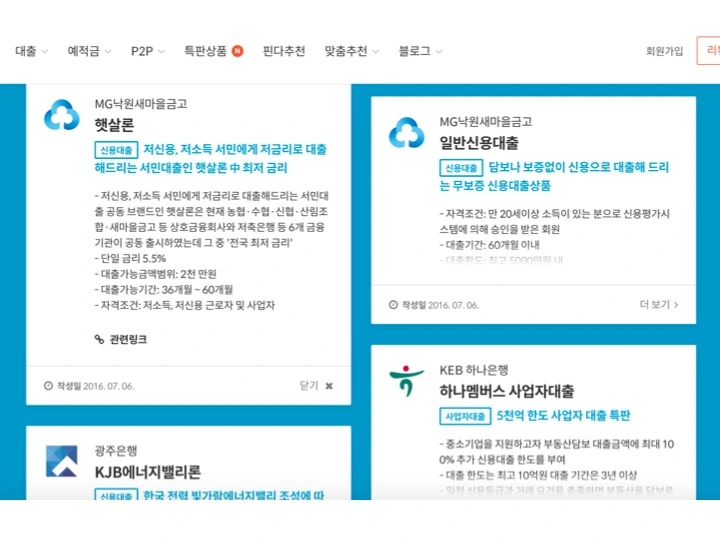Click 자격조건: 저소득, 저신용 근로자 line
The width and height of the screenshot is (720, 540).
pos(185,305)
